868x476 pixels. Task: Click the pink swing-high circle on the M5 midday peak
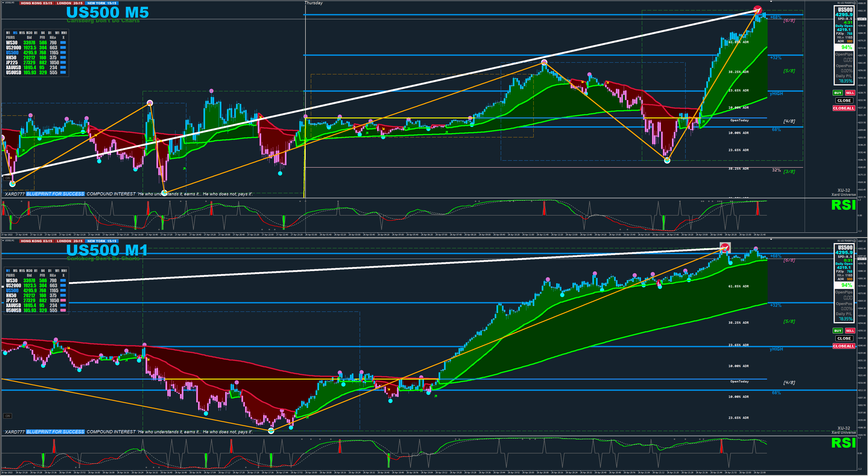(x=544, y=62)
